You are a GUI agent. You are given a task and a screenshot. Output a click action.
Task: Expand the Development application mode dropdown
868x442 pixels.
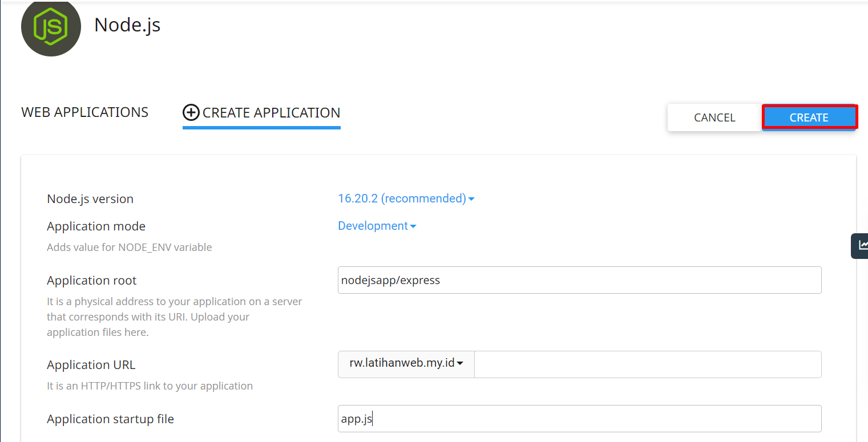[377, 226]
